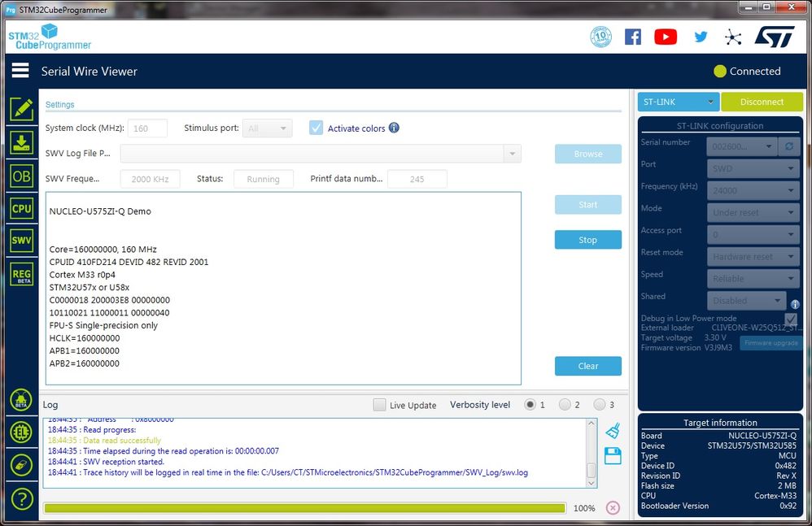The height and width of the screenshot is (526, 812).
Task: Click the Settings section label
Action: point(59,105)
